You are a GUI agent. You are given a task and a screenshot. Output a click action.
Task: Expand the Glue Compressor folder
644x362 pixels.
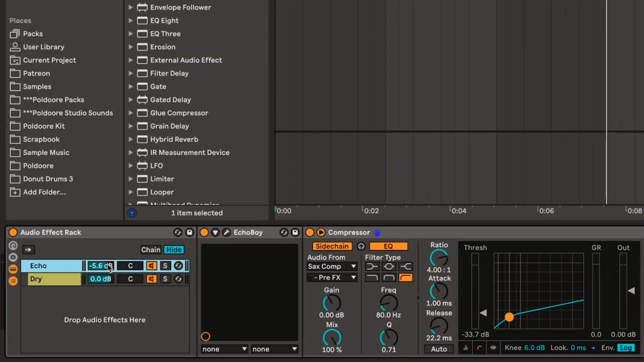pos(130,113)
